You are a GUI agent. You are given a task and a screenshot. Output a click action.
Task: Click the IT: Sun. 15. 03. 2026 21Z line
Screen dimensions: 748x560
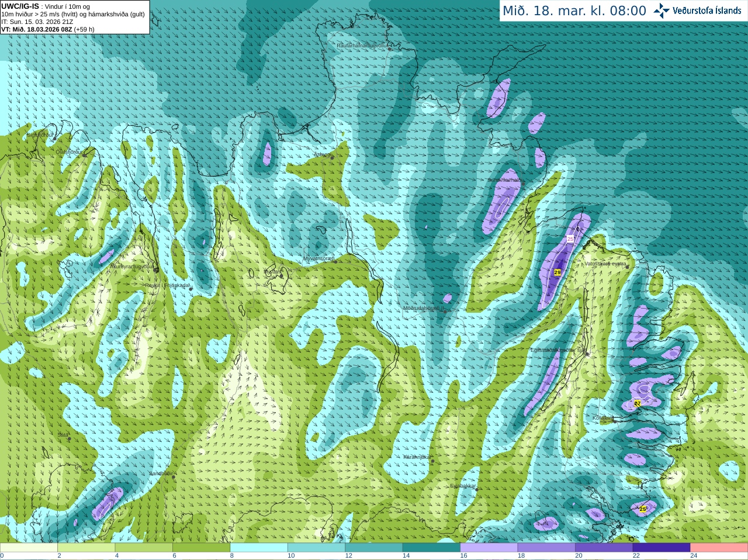37,22
